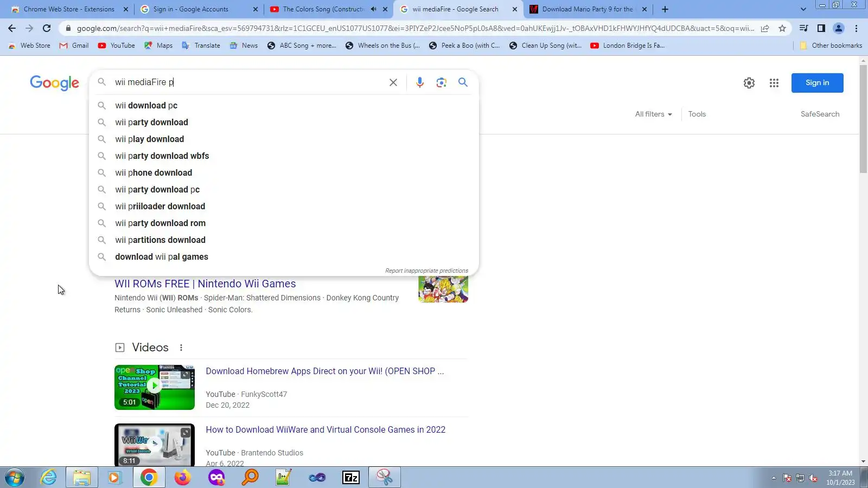Open the Snipping Tool in the taskbar
868x488 pixels.
click(385, 478)
